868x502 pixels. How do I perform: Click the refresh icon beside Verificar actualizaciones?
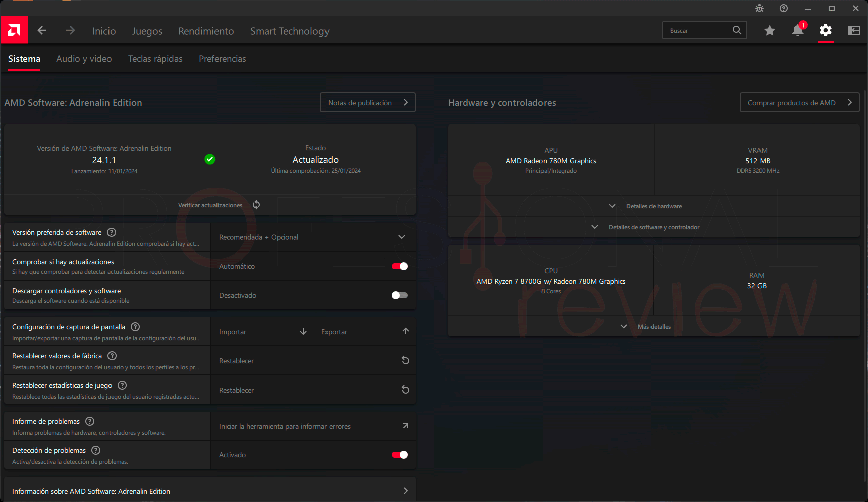coord(256,205)
